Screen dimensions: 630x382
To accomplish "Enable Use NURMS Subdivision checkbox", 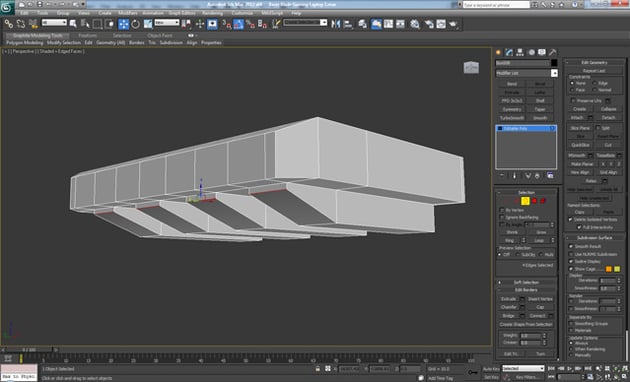I will pos(571,254).
